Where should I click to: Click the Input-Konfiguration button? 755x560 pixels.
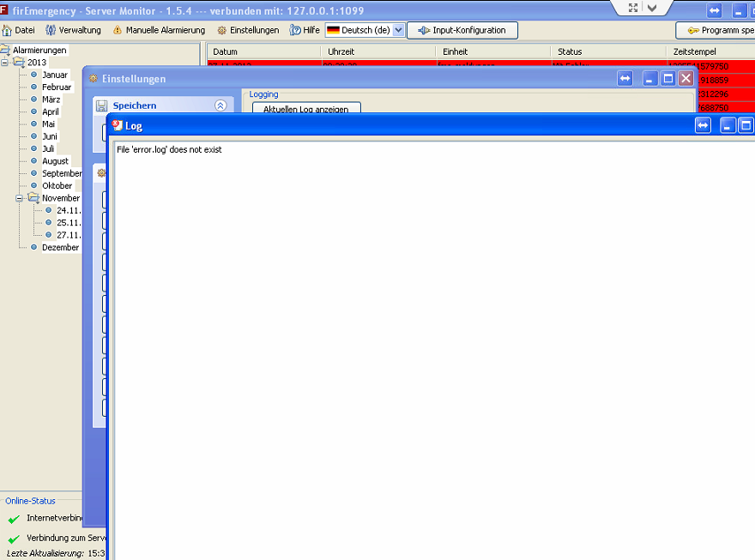click(462, 30)
